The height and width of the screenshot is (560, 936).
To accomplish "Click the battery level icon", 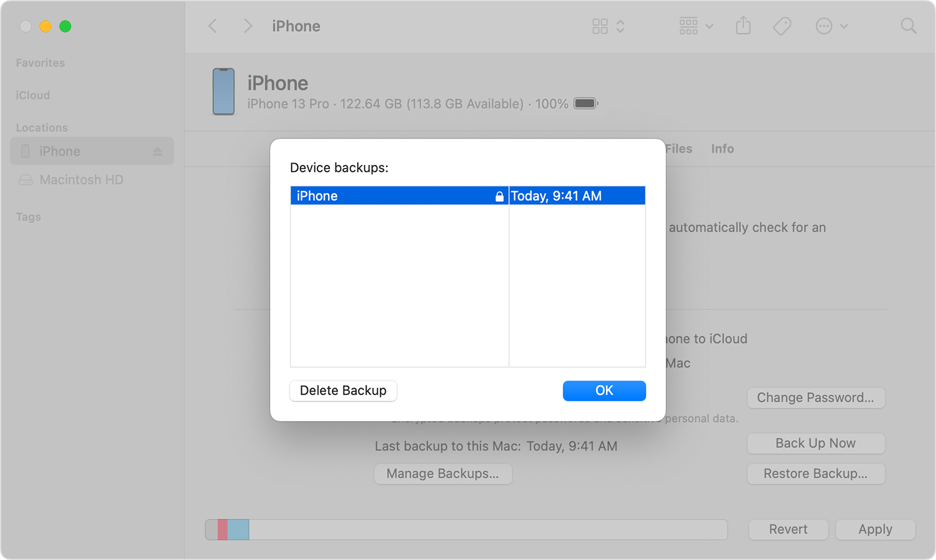I will 586,104.
